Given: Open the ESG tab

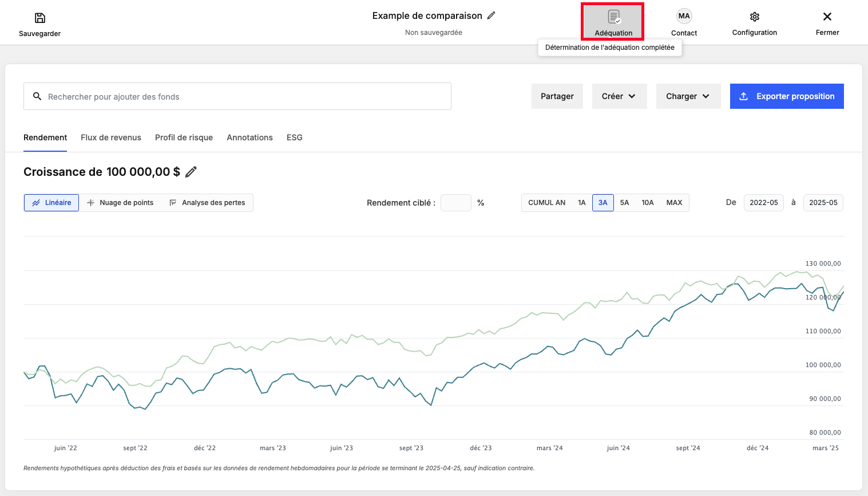Looking at the screenshot, I should (295, 137).
